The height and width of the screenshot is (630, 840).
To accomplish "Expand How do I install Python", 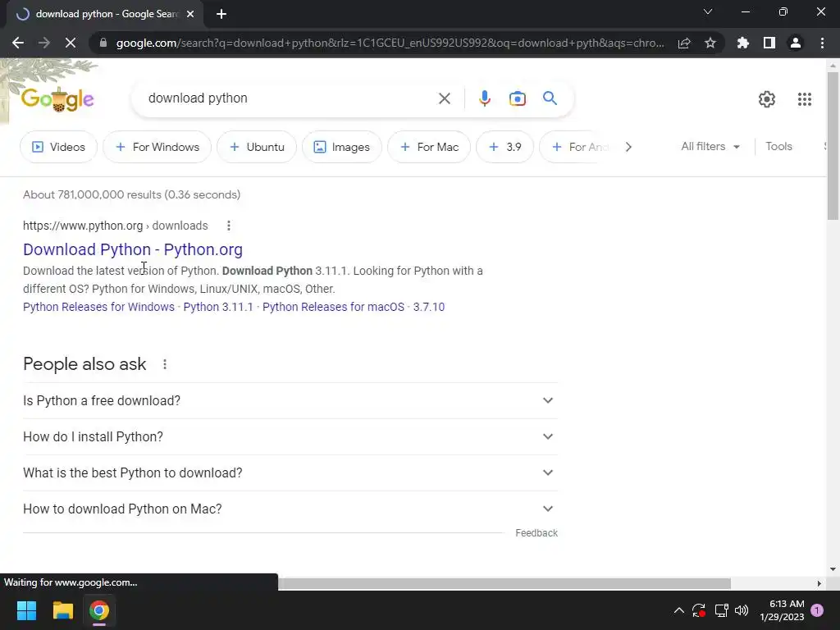I will pyautogui.click(x=290, y=436).
